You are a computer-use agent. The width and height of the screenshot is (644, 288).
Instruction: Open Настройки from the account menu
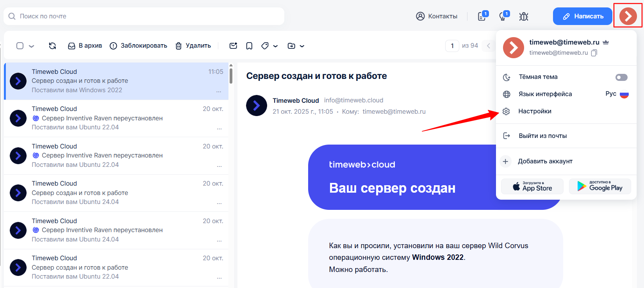coord(535,111)
